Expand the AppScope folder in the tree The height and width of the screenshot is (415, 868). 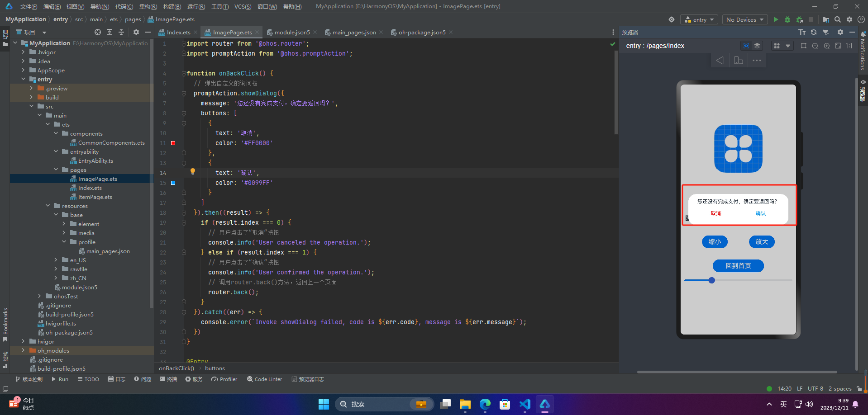tap(23, 70)
